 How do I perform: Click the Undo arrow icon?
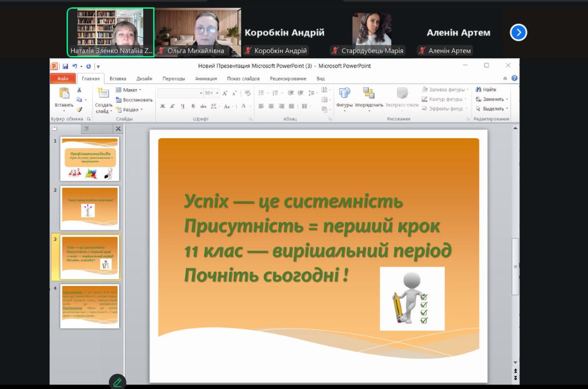75,66
